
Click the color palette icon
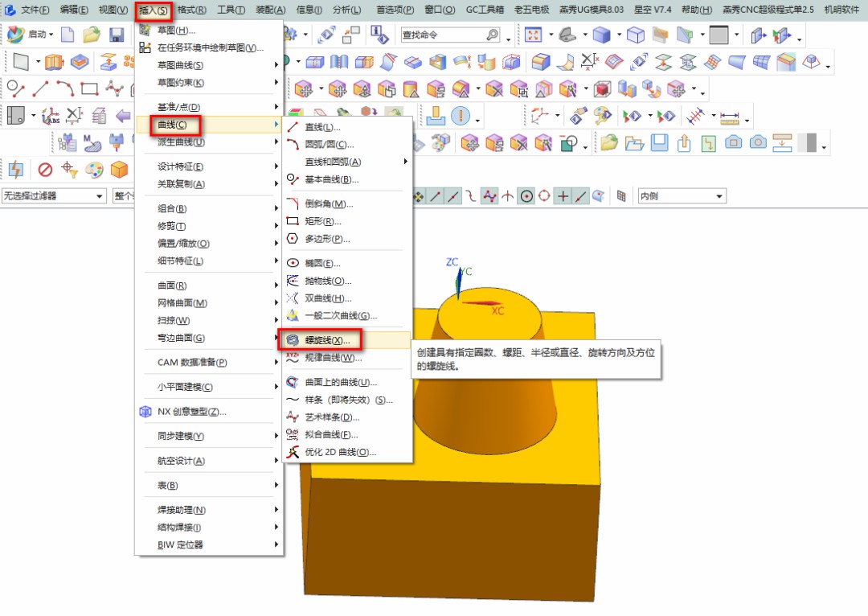95,169
